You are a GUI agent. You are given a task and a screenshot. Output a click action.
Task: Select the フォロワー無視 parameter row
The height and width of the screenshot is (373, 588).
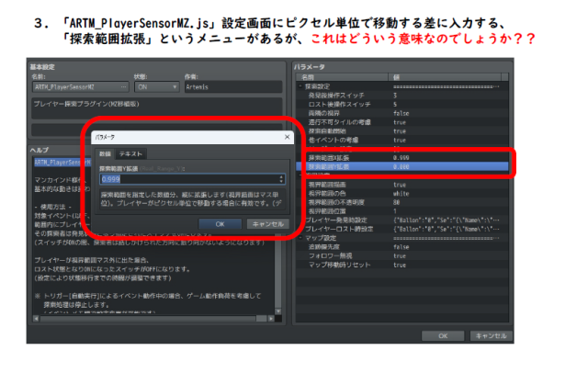pos(402,256)
